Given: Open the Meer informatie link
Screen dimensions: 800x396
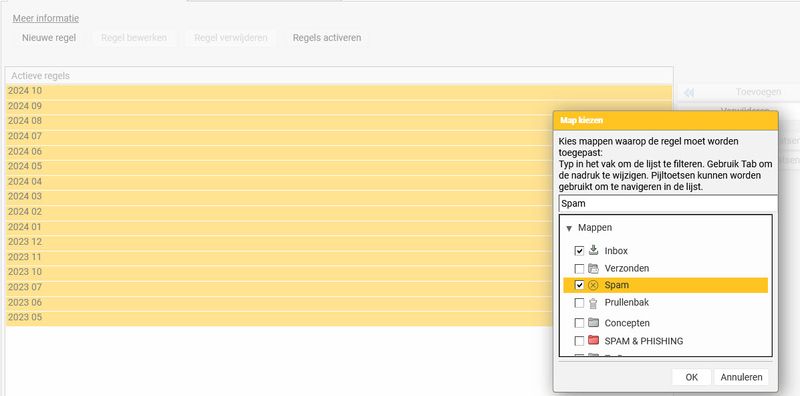Looking at the screenshot, I should tap(46, 18).
